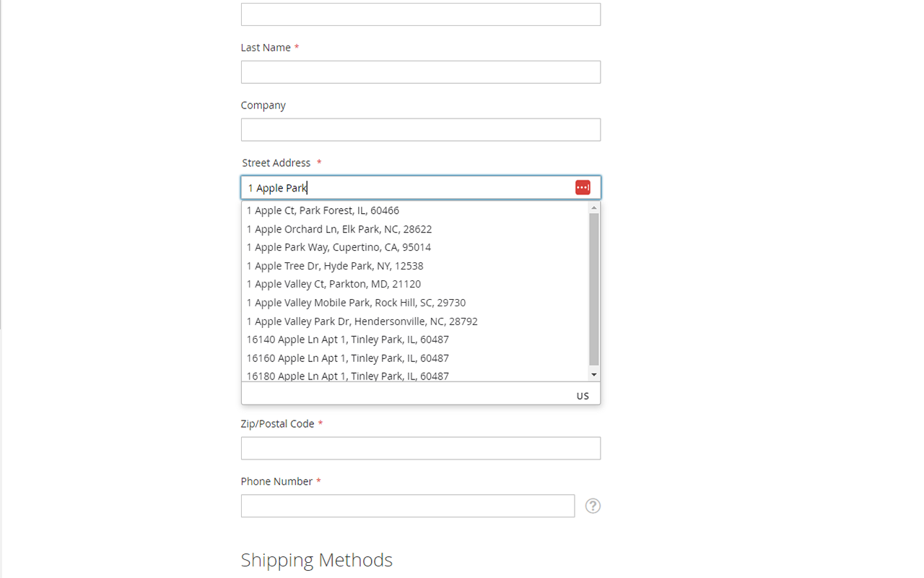This screenshot has width=924, height=578.
Task: Click the Zip/Postal Code input field
Action: point(421,448)
